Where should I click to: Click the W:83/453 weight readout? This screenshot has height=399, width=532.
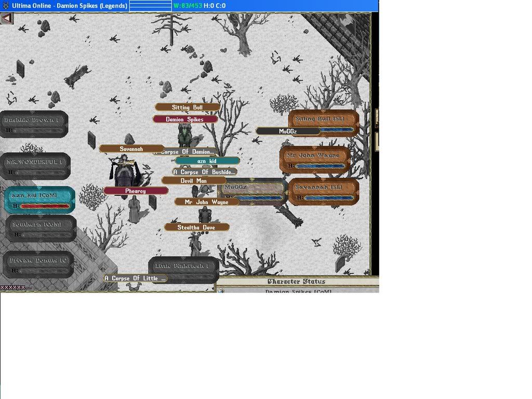(188, 5)
